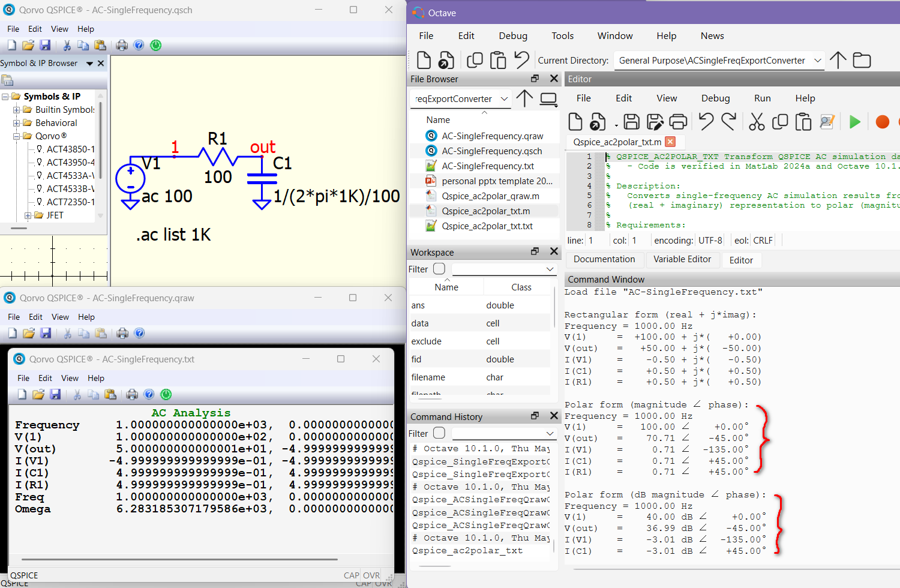Click New file icon in qsch window toolbar
Viewport: 900px width, 588px height.
pyautogui.click(x=12, y=45)
